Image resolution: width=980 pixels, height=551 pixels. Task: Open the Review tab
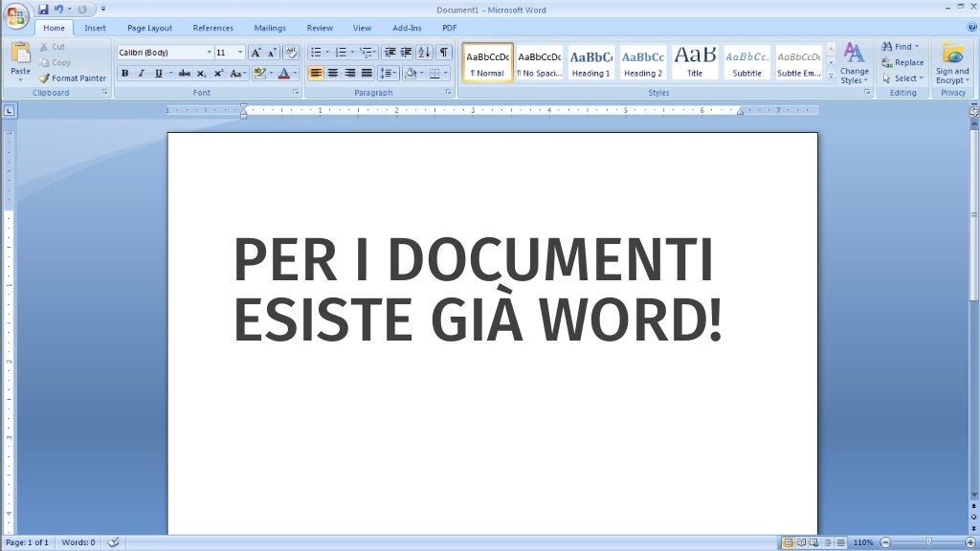click(x=320, y=28)
